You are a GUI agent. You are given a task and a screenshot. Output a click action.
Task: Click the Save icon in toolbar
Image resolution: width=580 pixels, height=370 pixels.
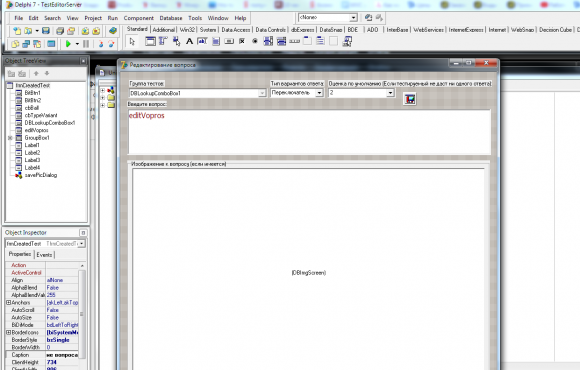[45, 31]
